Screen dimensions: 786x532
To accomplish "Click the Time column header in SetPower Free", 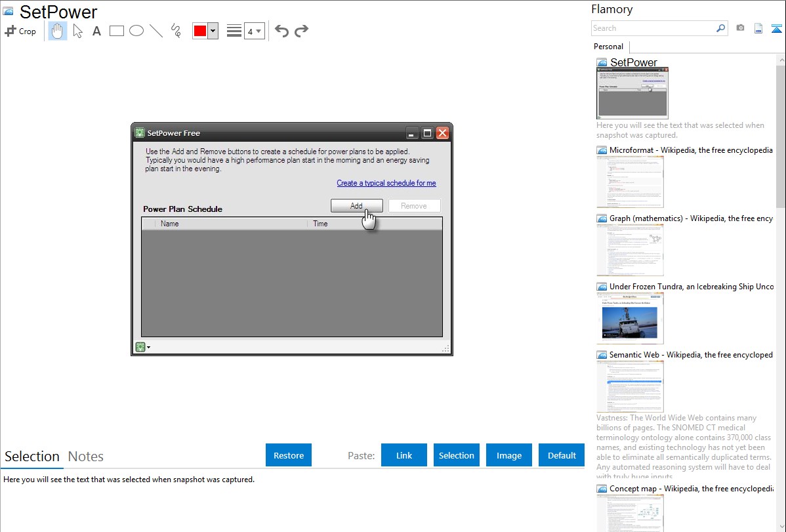I will tap(375, 224).
